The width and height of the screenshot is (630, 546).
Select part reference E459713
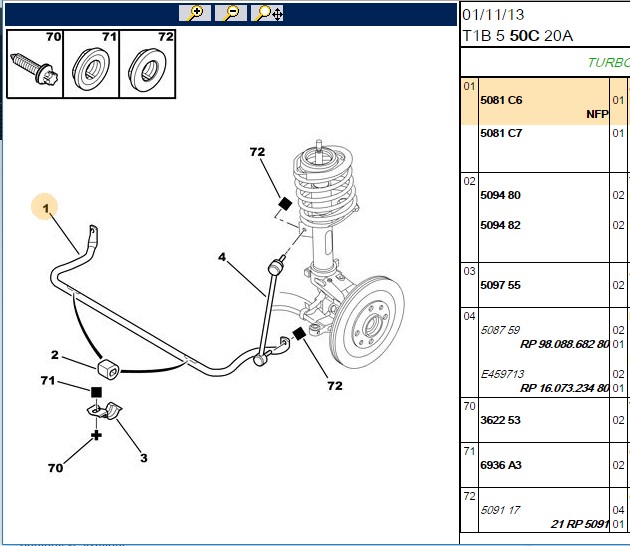pyautogui.click(x=502, y=374)
